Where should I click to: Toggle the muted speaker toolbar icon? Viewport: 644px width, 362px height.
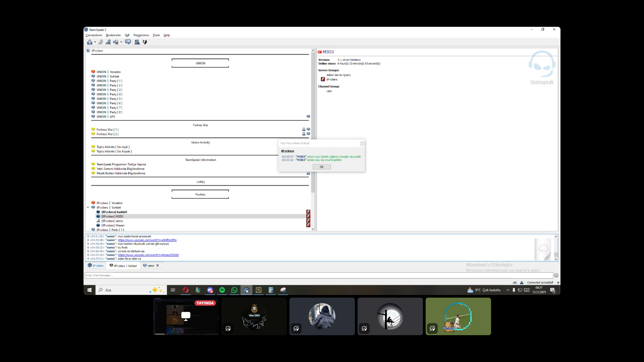pos(116,42)
